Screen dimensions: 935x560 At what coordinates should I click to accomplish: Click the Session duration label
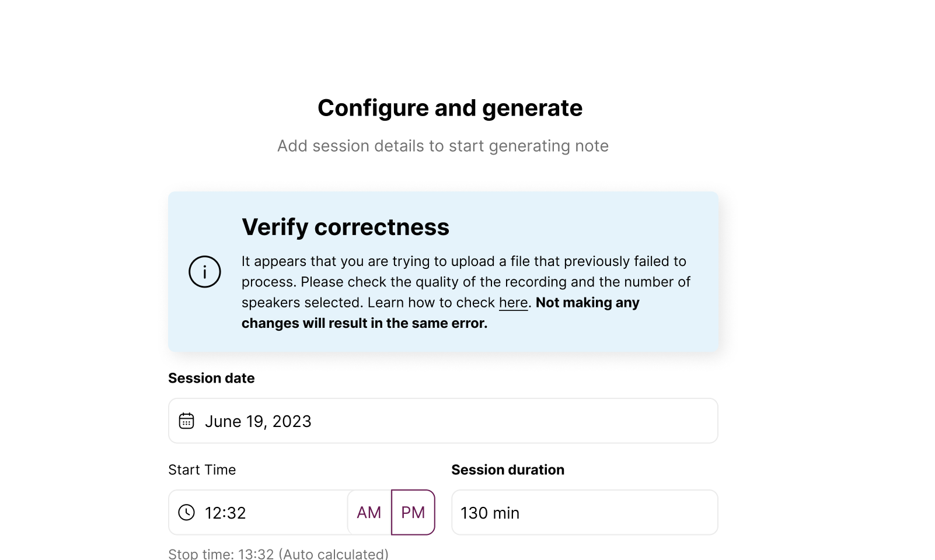(x=508, y=470)
